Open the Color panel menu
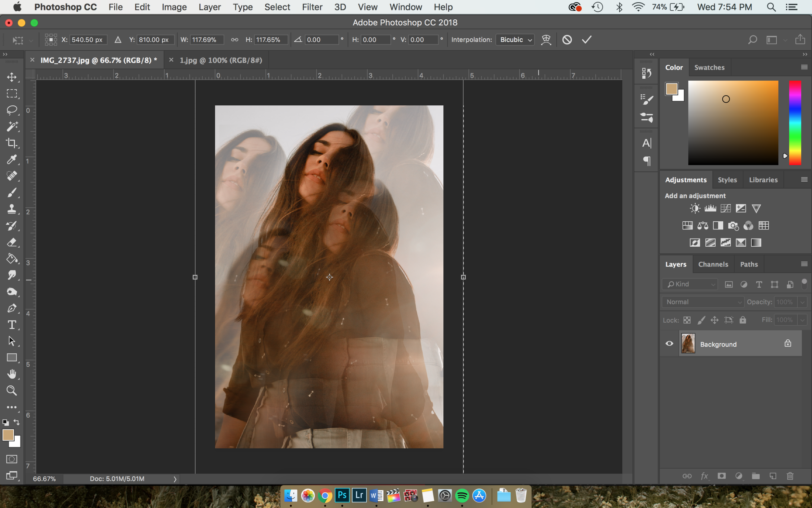Screen dimensions: 812x508 (x=804, y=67)
